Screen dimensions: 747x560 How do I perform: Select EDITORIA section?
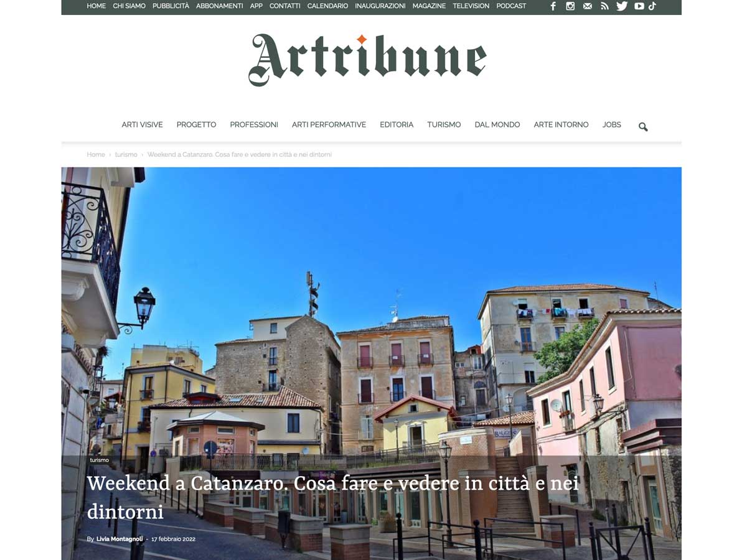point(397,125)
